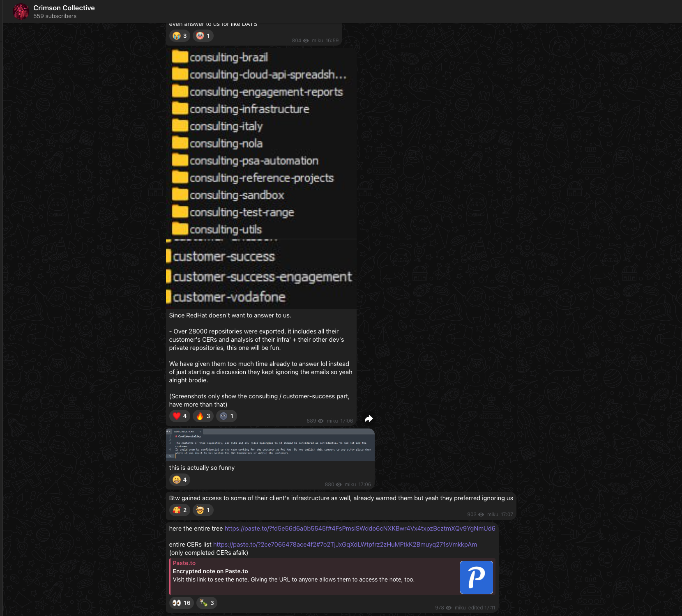Open the consulting folders screenshot image

261,143
